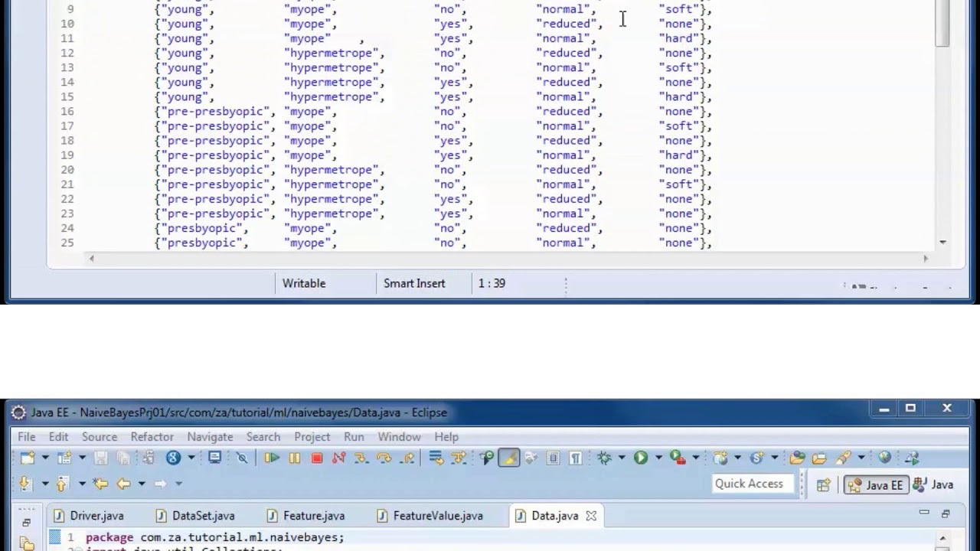
Task: Open the Refactor menu
Action: [152, 436]
